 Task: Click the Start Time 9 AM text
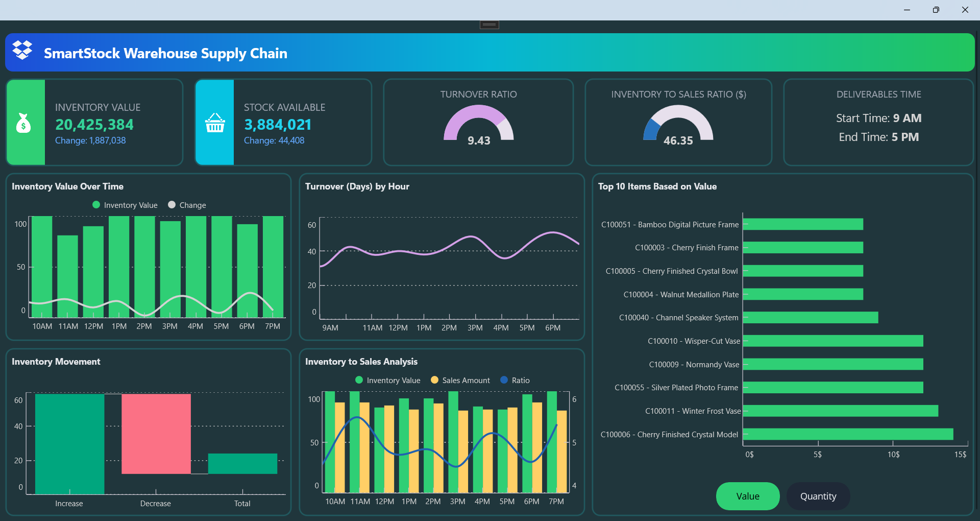pyautogui.click(x=878, y=118)
